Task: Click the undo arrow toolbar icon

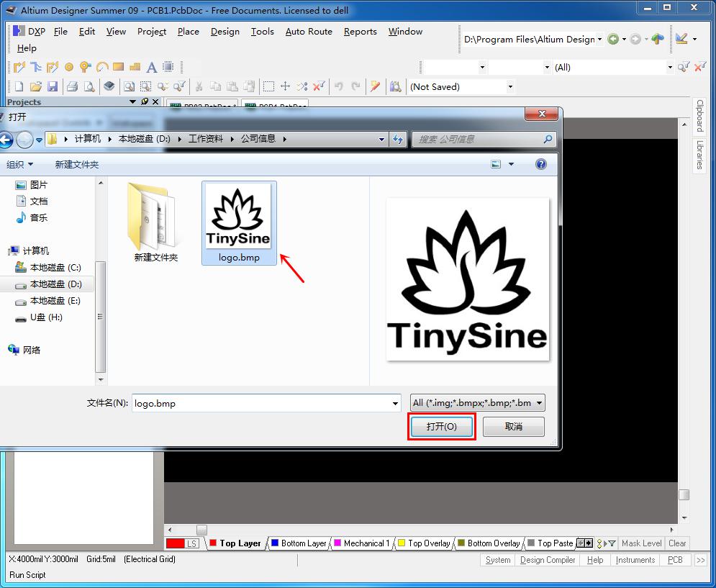Action: 338,86
